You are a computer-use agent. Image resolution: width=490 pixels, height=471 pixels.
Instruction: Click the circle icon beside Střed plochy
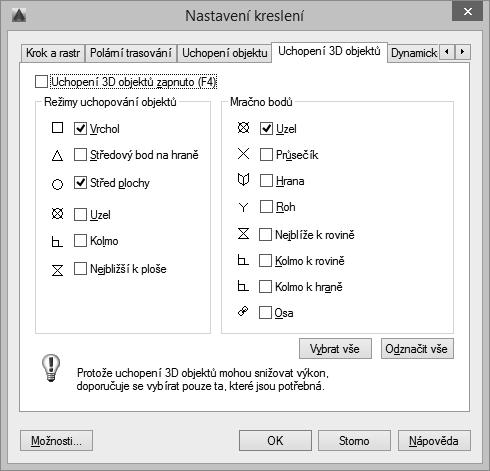pyautogui.click(x=57, y=184)
